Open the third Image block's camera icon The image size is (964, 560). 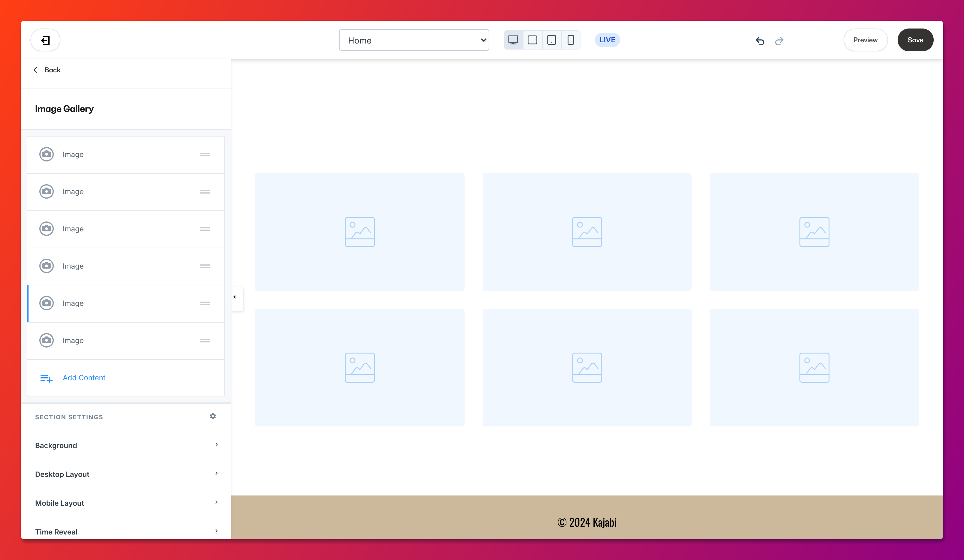pyautogui.click(x=47, y=229)
